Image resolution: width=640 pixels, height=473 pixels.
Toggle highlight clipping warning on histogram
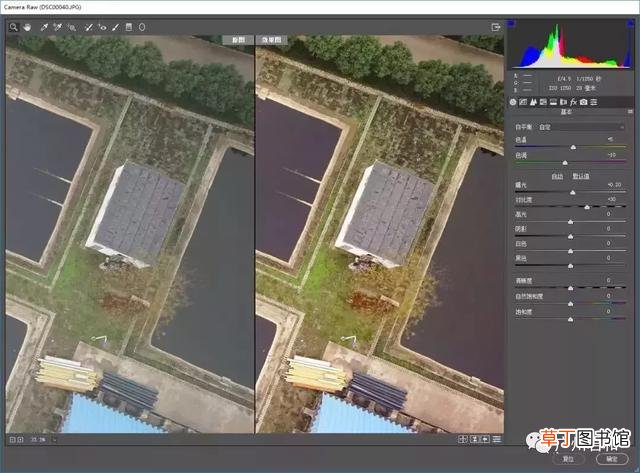pos(630,24)
